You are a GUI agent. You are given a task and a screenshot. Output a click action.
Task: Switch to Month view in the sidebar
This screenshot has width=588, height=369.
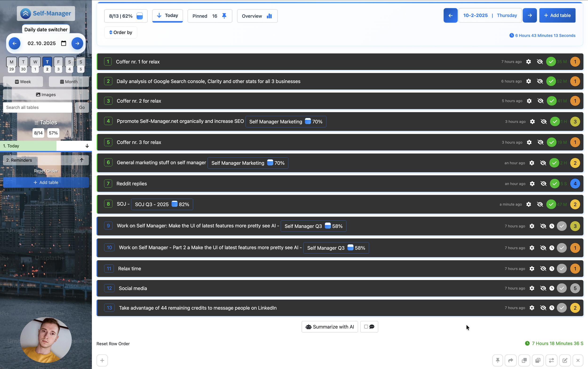click(x=69, y=81)
